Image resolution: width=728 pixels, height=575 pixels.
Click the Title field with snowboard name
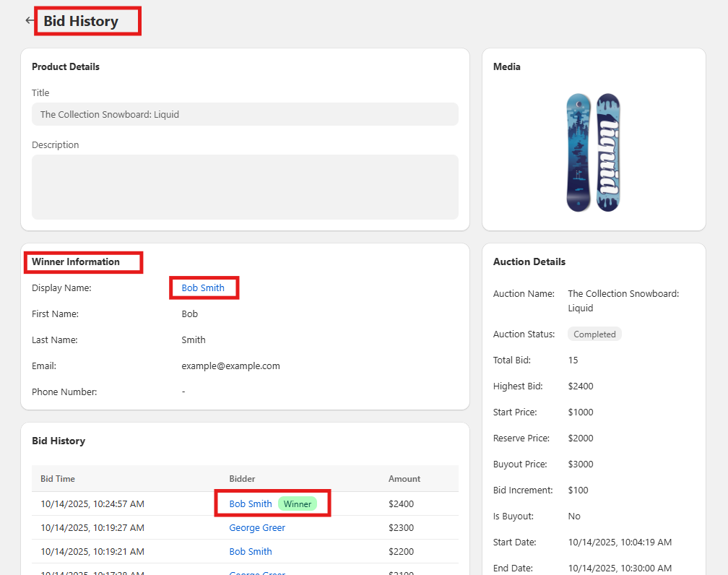[x=245, y=114]
